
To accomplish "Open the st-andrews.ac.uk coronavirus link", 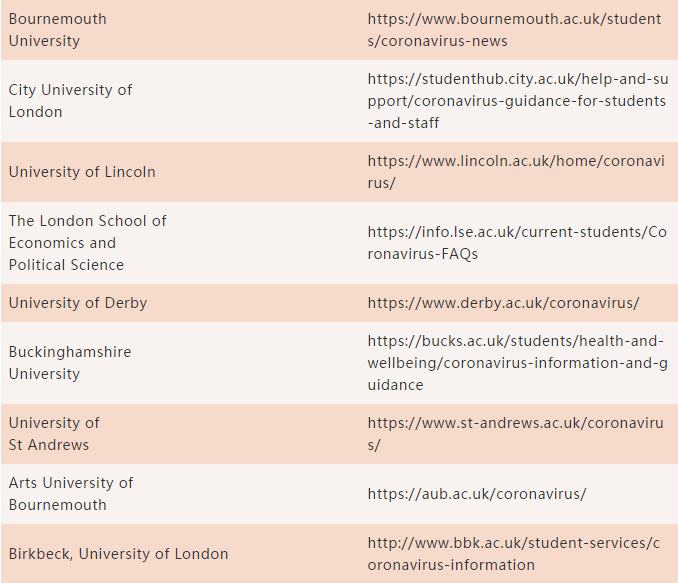I will 514,434.
